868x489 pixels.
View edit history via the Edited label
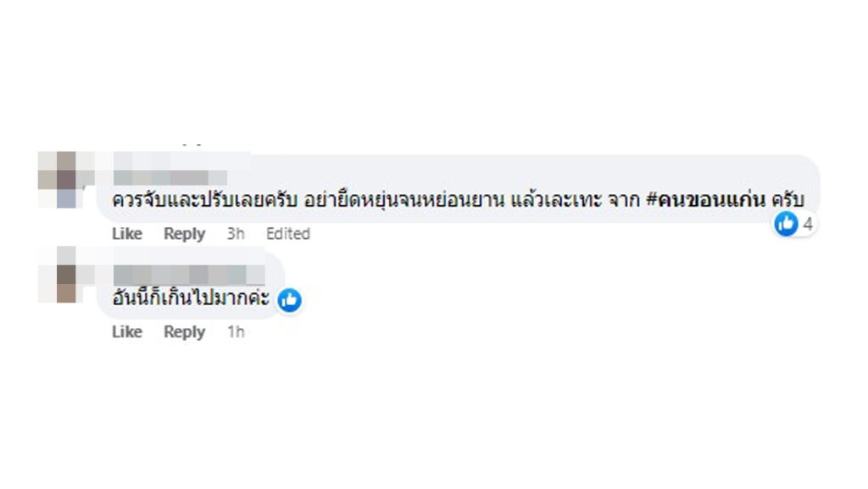coord(288,234)
